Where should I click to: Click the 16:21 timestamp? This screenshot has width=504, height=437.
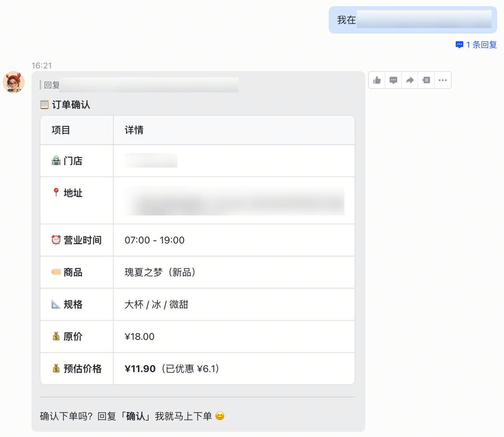41,65
